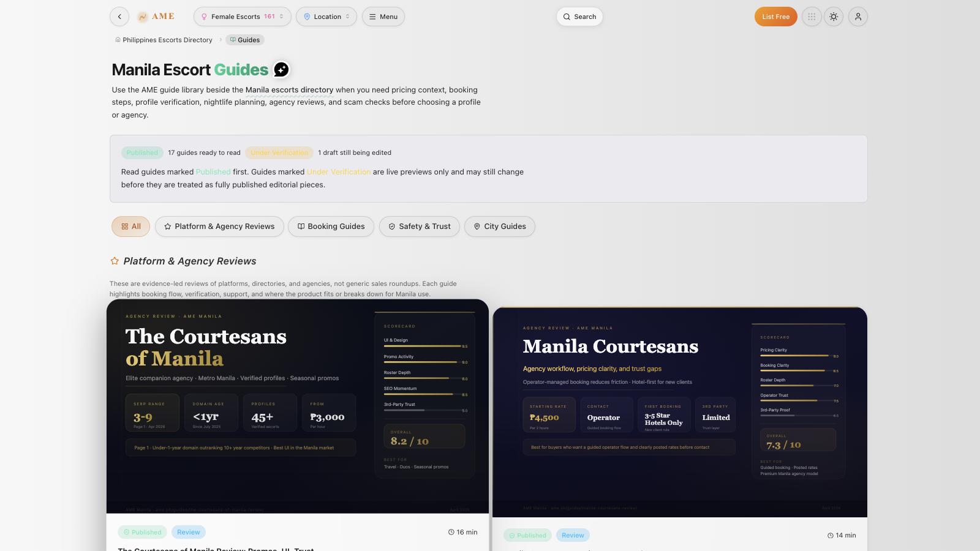Select the All filter tab
The height and width of the screenshot is (551, 980).
click(x=130, y=227)
